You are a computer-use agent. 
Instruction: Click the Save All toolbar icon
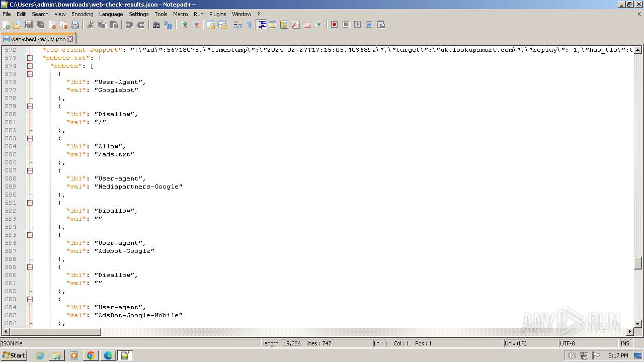coord(40,25)
